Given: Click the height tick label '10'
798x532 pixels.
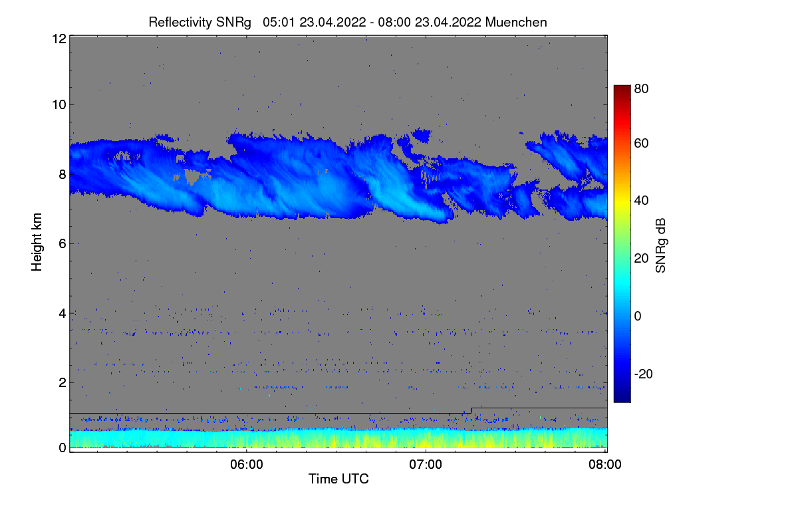Looking at the screenshot, I should [59, 104].
